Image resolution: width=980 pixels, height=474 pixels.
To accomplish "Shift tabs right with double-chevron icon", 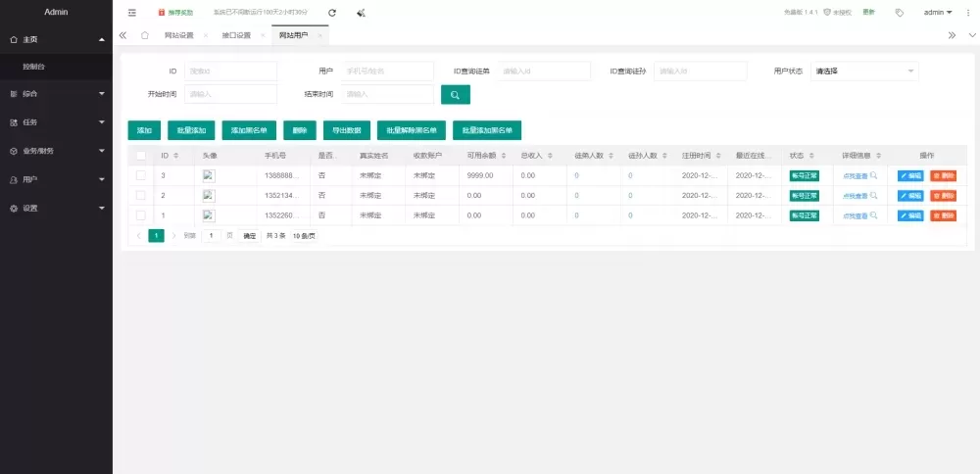I will [952, 35].
